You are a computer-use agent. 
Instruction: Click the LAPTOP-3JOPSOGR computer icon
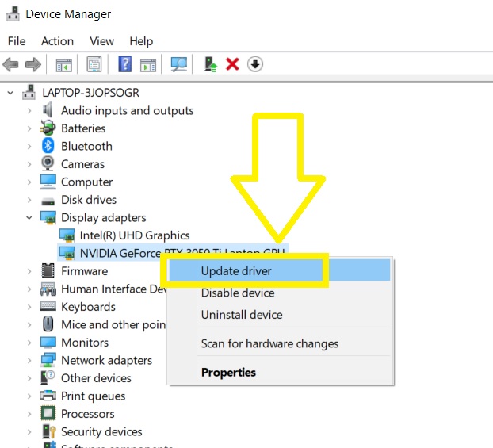[x=29, y=92]
